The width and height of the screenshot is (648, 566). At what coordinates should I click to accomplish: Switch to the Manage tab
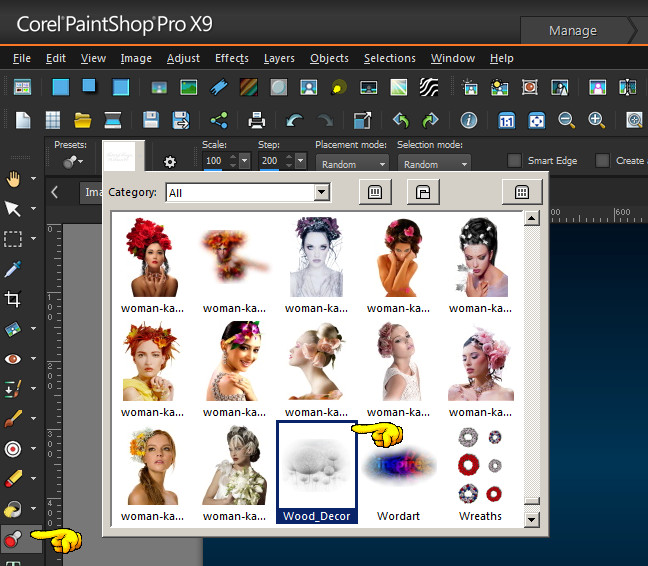[x=572, y=30]
